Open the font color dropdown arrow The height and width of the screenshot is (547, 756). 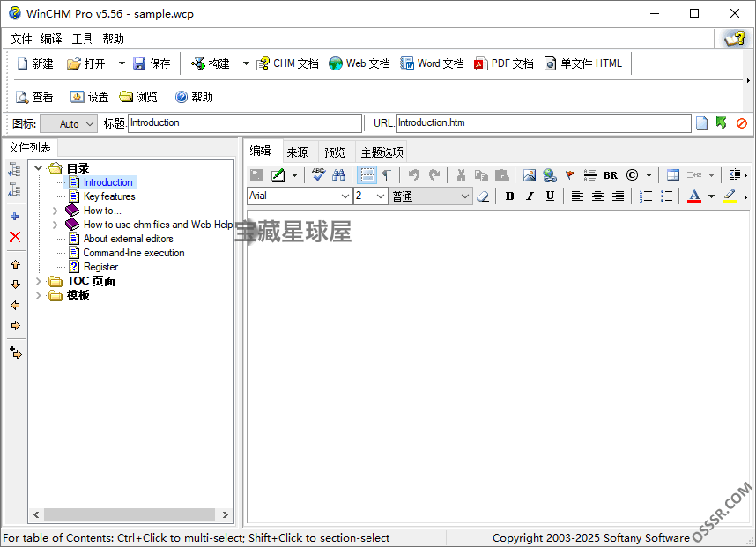click(711, 196)
